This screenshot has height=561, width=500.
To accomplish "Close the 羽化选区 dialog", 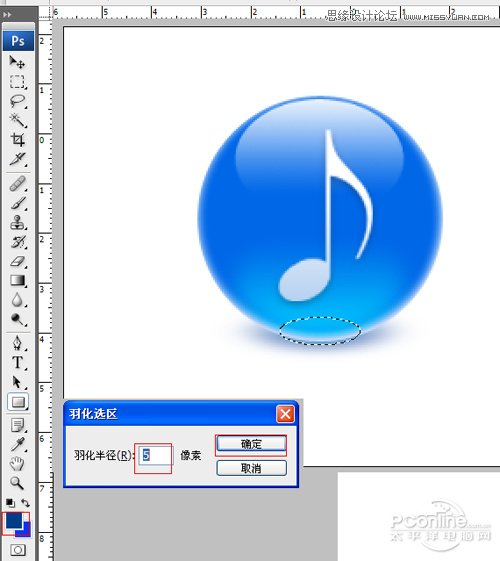I will [285, 414].
